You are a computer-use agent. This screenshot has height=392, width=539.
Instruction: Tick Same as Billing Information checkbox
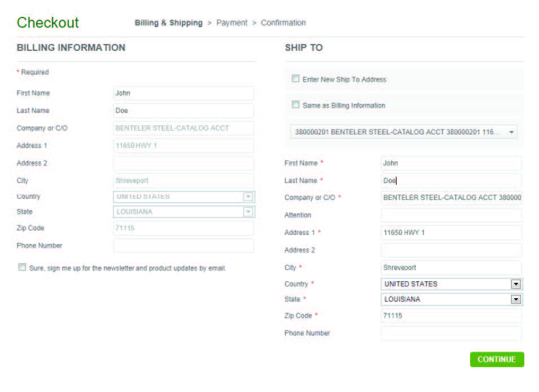click(x=295, y=104)
